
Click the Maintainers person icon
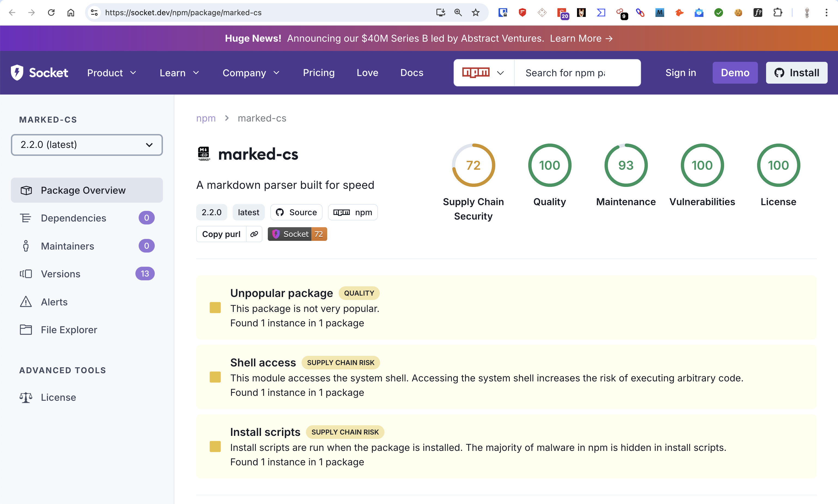click(26, 246)
